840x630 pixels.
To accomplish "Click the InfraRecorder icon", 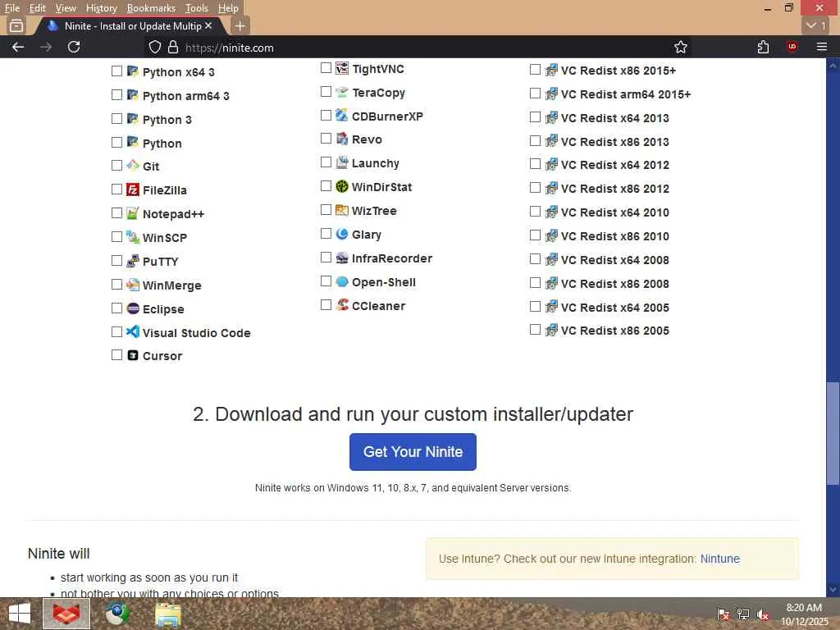I will (x=342, y=258).
